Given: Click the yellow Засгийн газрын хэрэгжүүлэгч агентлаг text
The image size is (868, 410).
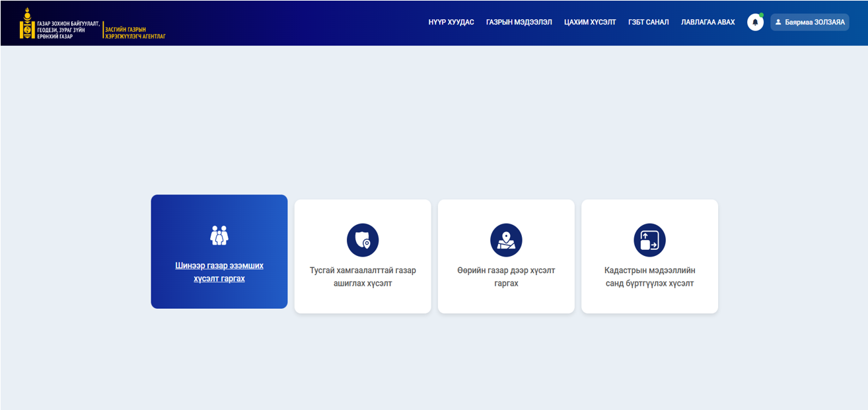Looking at the screenshot, I should pyautogui.click(x=135, y=33).
